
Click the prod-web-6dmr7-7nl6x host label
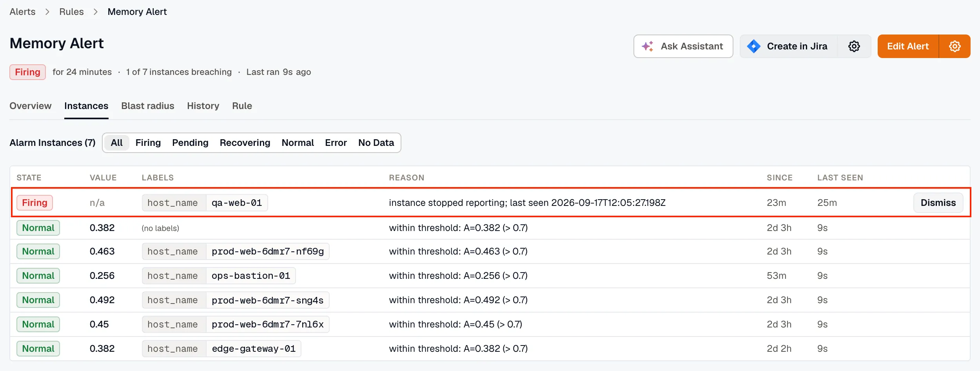coord(236,324)
